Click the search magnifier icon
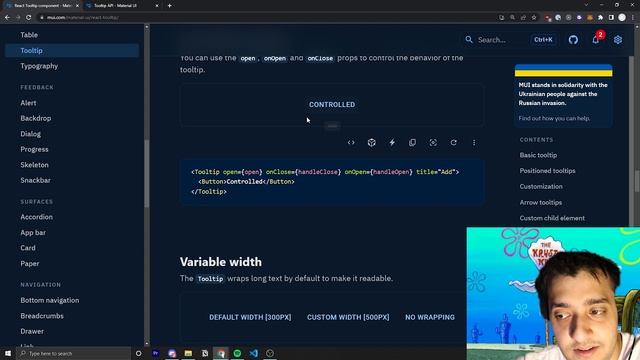Screen dimensions: 640x360 469,40
